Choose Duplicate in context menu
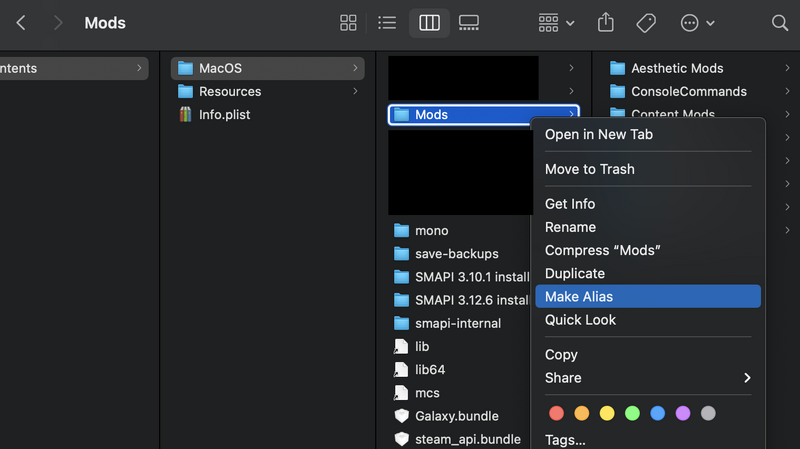 (x=648, y=273)
